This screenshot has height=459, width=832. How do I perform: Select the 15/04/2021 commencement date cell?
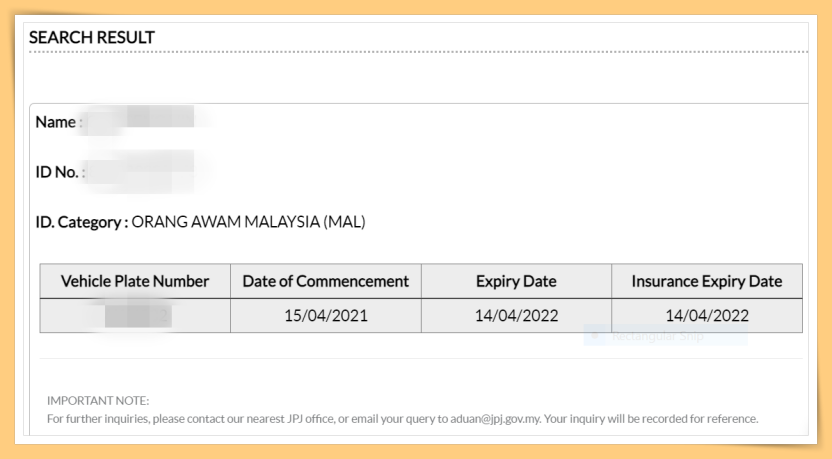pos(326,316)
